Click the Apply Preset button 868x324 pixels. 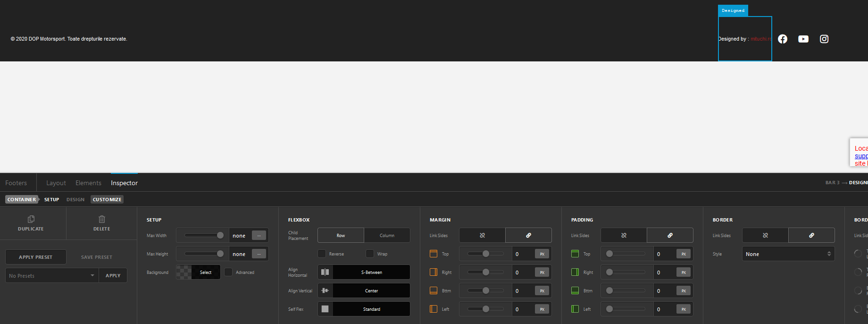[x=36, y=257]
